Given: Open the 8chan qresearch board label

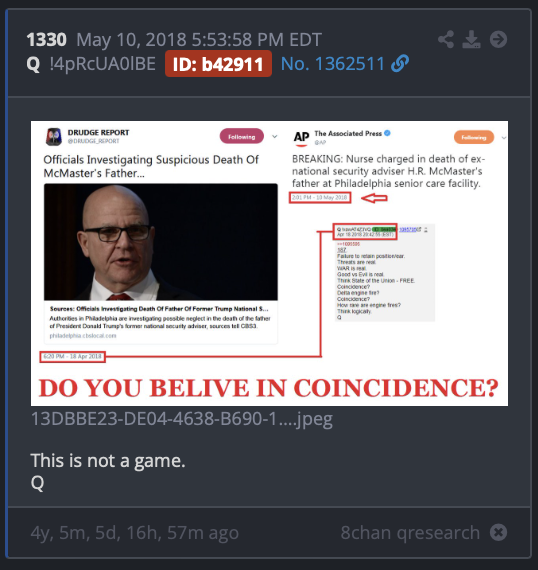Looking at the screenshot, I should (410, 533).
